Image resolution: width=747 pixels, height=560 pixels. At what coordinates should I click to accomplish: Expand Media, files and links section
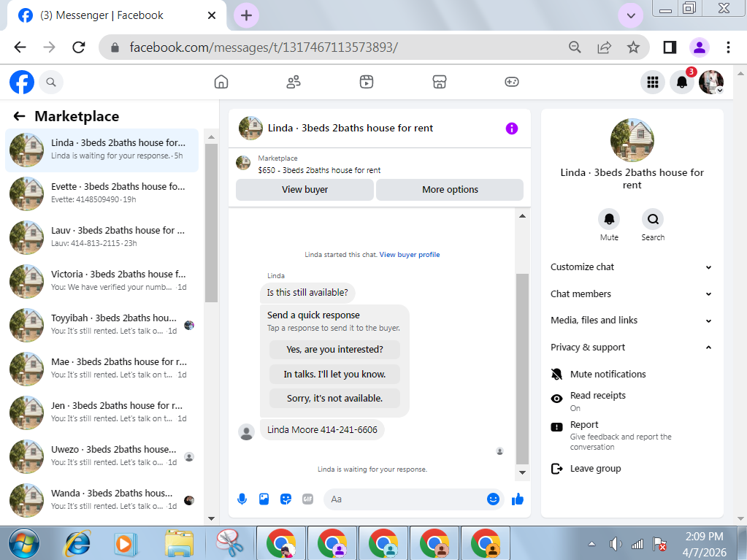[x=632, y=321]
